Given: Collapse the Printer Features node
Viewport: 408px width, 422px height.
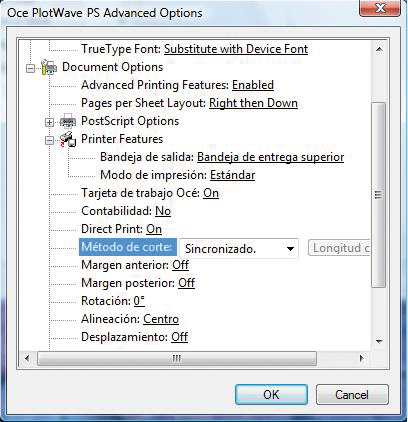Looking at the screenshot, I should pyautogui.click(x=49, y=141).
